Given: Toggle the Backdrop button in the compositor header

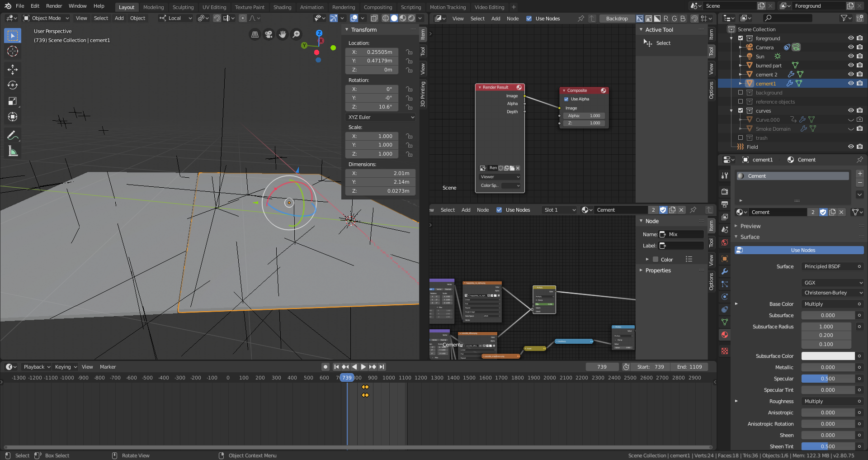Looking at the screenshot, I should point(616,18).
